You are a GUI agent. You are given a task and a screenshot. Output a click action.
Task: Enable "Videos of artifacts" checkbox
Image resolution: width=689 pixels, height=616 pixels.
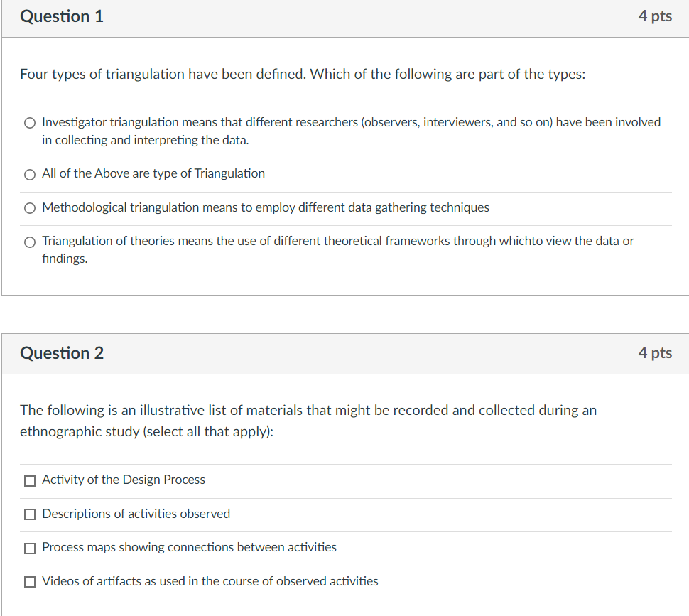(x=29, y=581)
